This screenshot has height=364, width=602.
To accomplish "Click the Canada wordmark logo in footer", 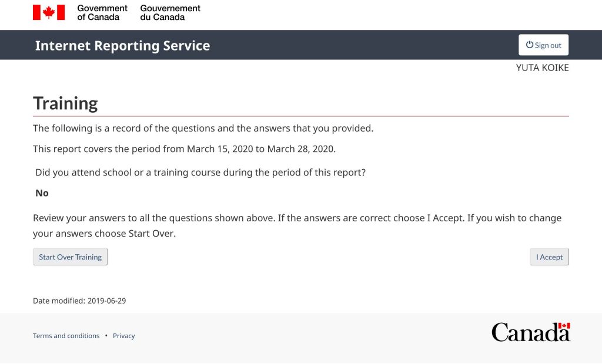I will pos(531,332).
